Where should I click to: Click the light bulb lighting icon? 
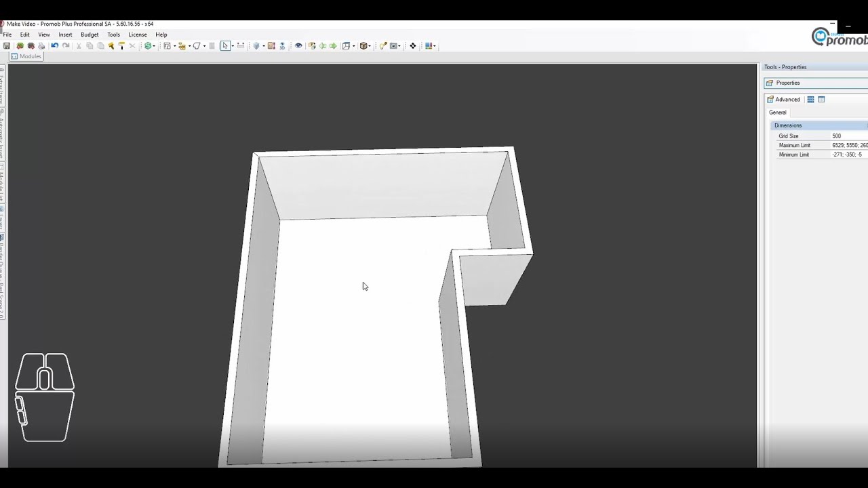[x=383, y=46]
